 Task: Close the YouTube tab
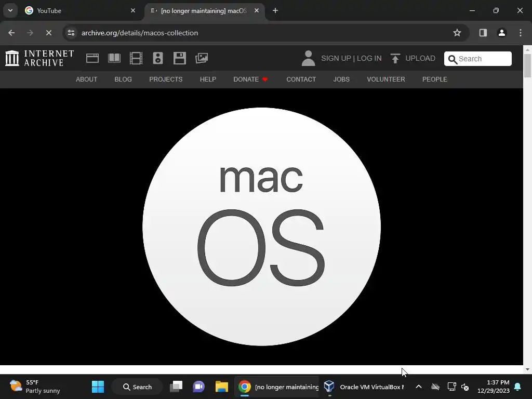pyautogui.click(x=133, y=10)
